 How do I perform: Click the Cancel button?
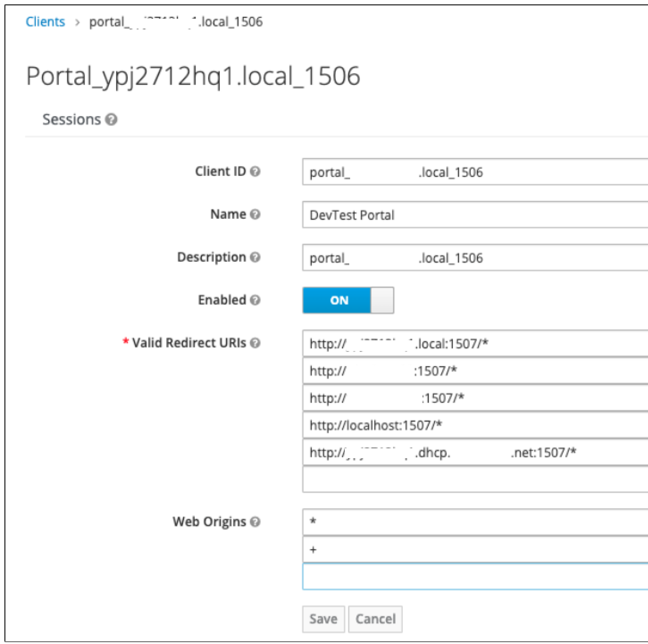point(375,619)
